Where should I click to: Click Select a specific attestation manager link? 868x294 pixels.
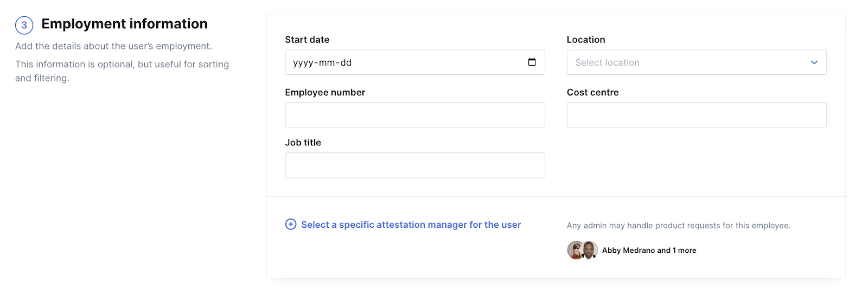(411, 225)
